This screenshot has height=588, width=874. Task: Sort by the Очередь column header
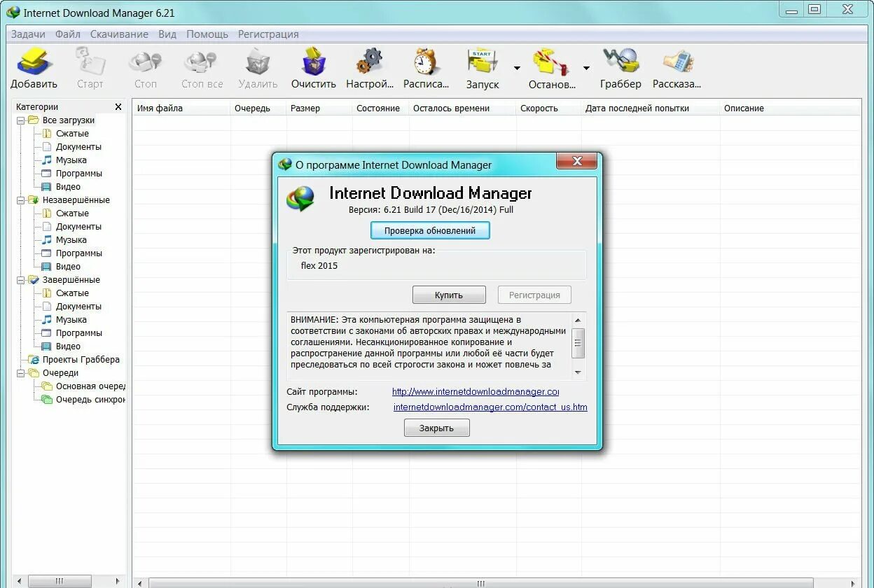click(x=258, y=108)
